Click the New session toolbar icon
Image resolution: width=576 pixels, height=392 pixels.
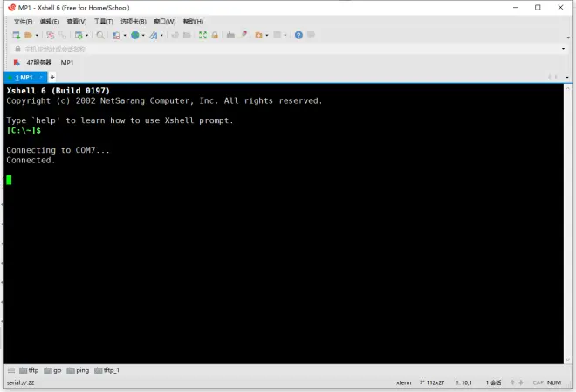[17, 35]
